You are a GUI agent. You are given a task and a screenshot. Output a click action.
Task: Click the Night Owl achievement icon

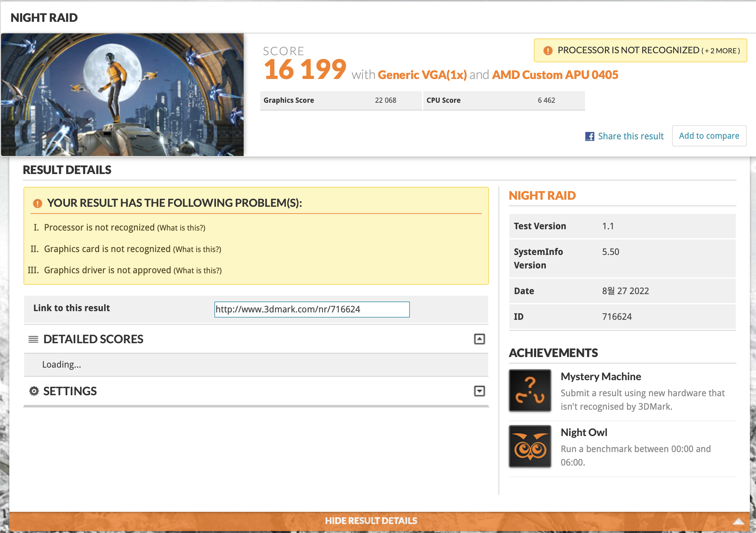(529, 446)
